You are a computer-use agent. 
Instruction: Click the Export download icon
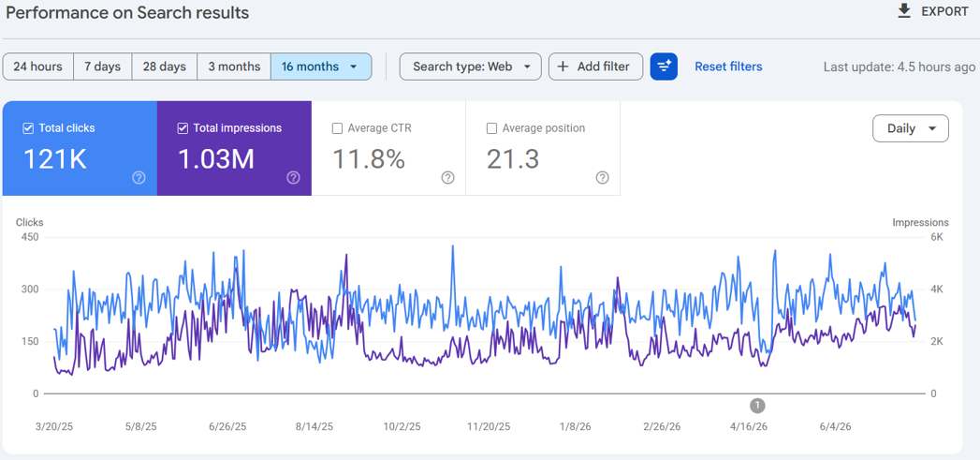[904, 11]
